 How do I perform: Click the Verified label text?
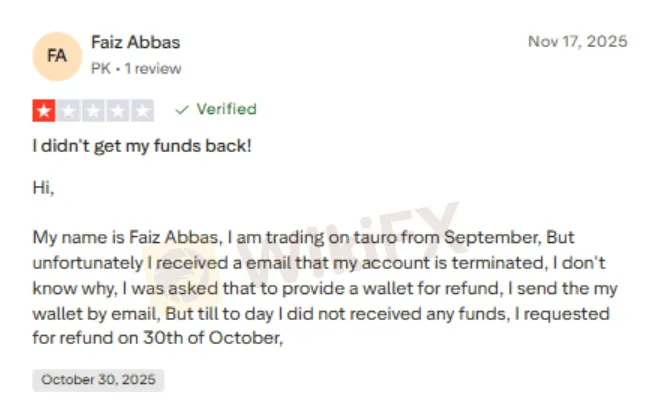226,109
